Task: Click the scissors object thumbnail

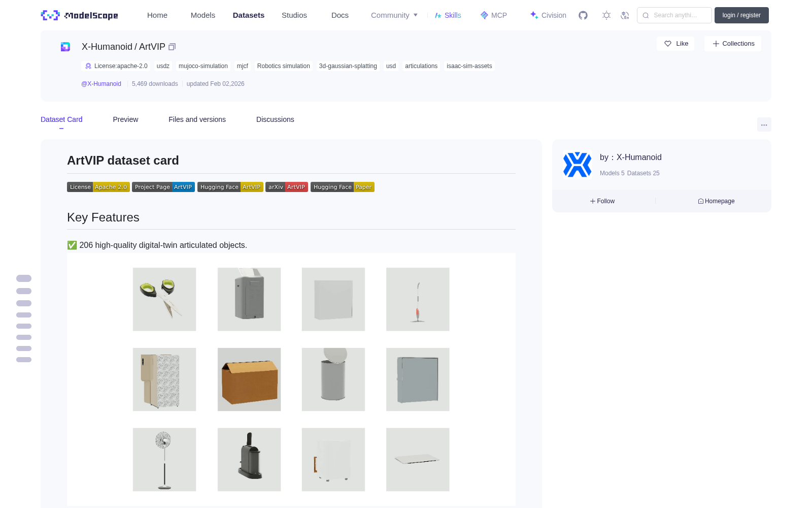Action: point(164,299)
